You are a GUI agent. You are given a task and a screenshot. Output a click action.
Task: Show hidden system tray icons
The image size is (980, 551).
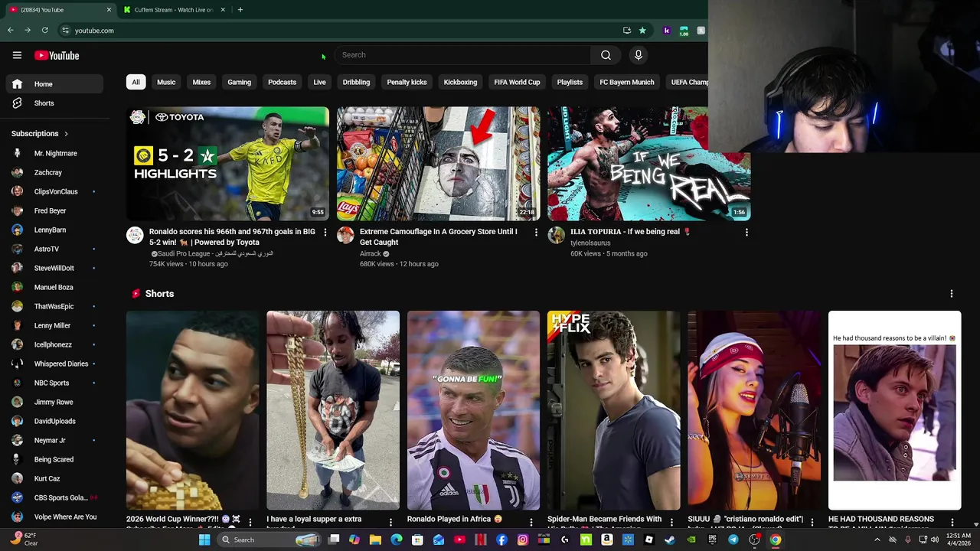[877, 540]
